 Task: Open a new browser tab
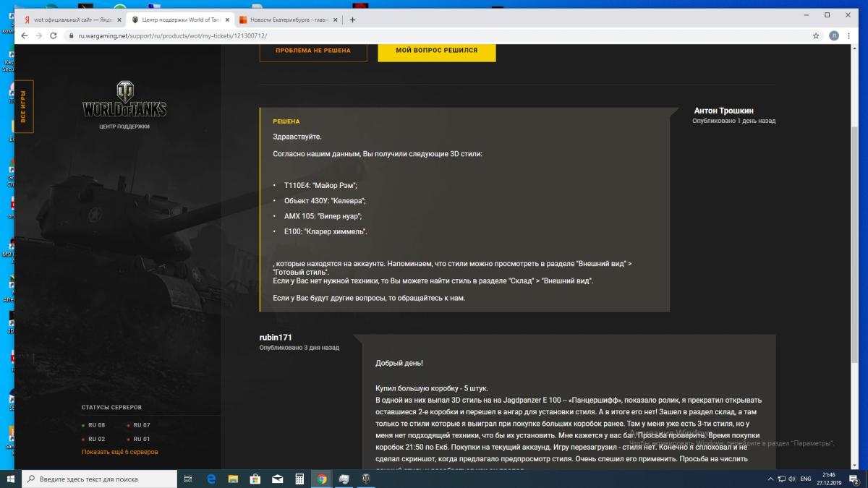352,20
